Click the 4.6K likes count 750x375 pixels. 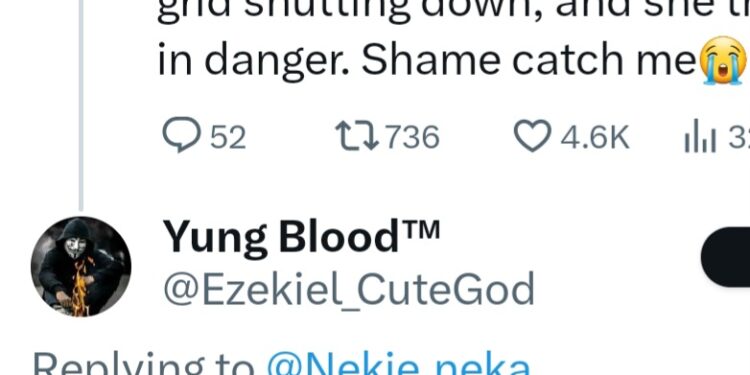pos(595,137)
